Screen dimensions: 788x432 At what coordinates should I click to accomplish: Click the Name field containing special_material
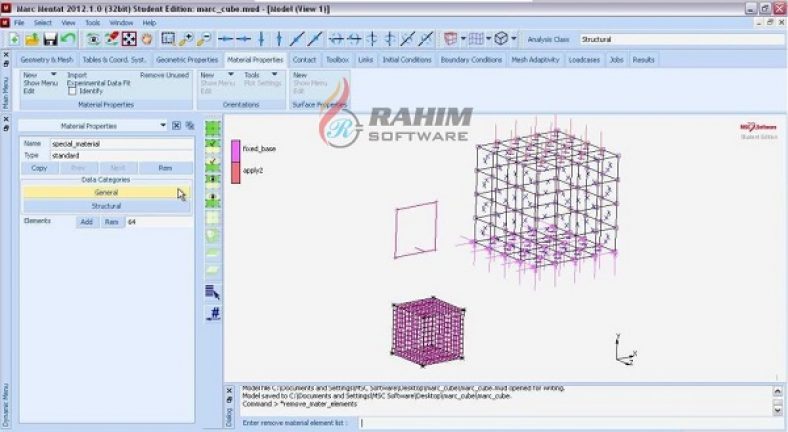[x=121, y=144]
